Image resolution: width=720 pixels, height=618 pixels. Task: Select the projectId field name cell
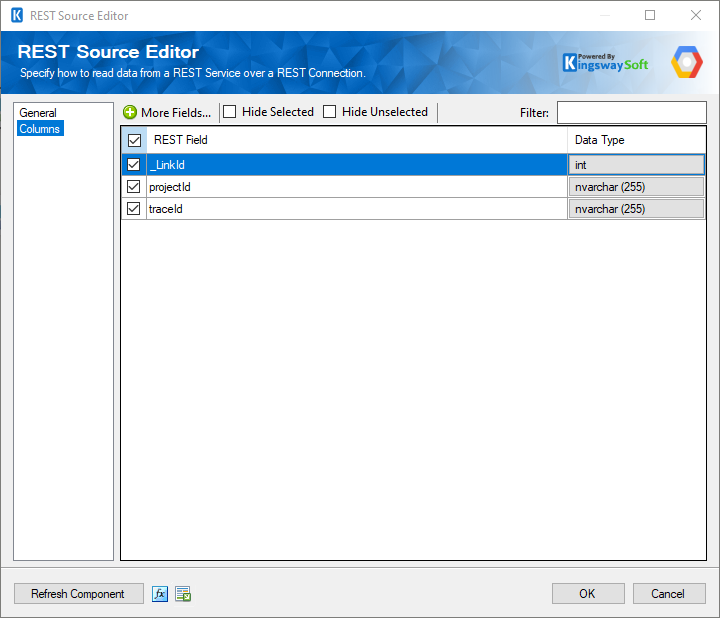(x=357, y=187)
